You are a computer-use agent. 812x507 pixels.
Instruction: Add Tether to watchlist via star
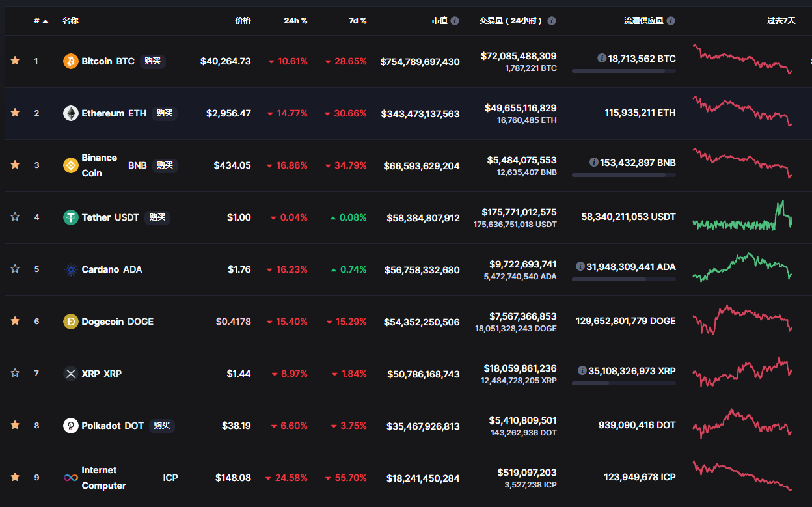[15, 217]
